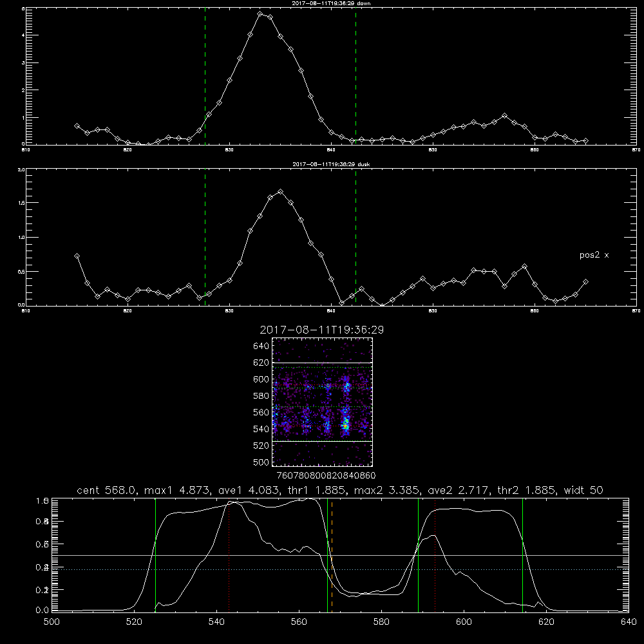Click dawn plot y-axis label 2
This screenshot has width=644, height=644.
coord(23,90)
